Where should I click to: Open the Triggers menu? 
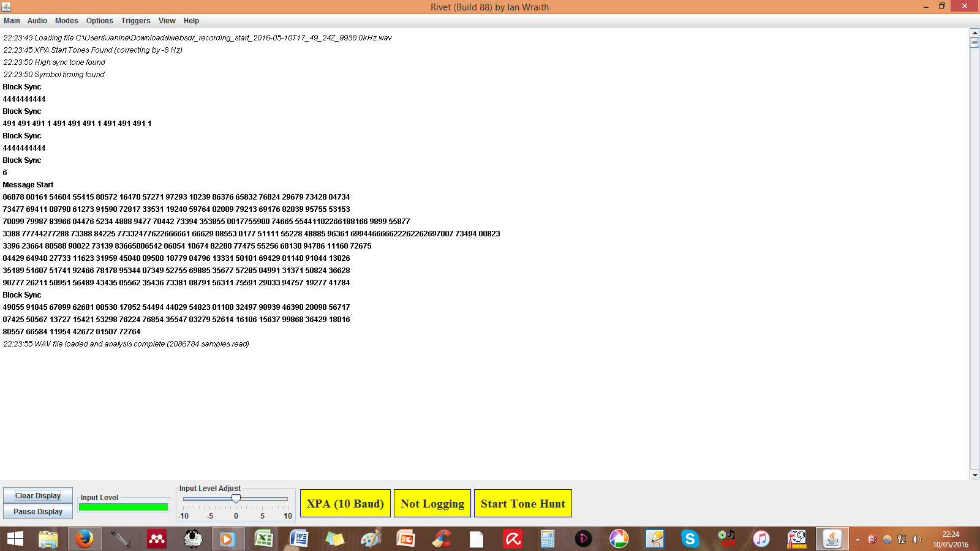click(x=135, y=21)
